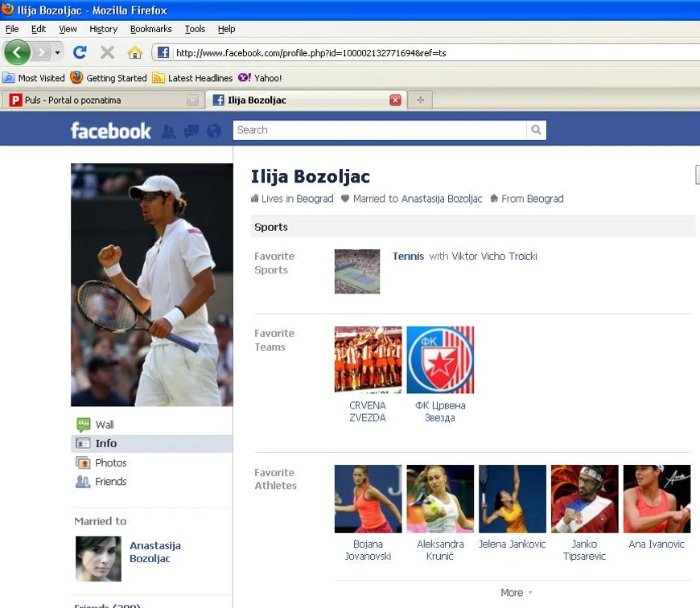700x608 pixels.
Task: Open Janko Tipsarevic athlete thumbnail
Action: (x=584, y=499)
